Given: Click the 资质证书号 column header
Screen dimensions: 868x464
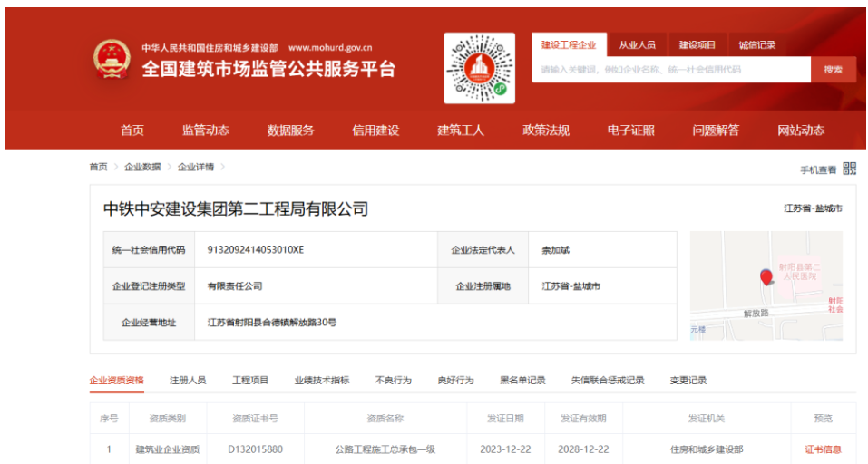Looking at the screenshot, I should 255,418.
